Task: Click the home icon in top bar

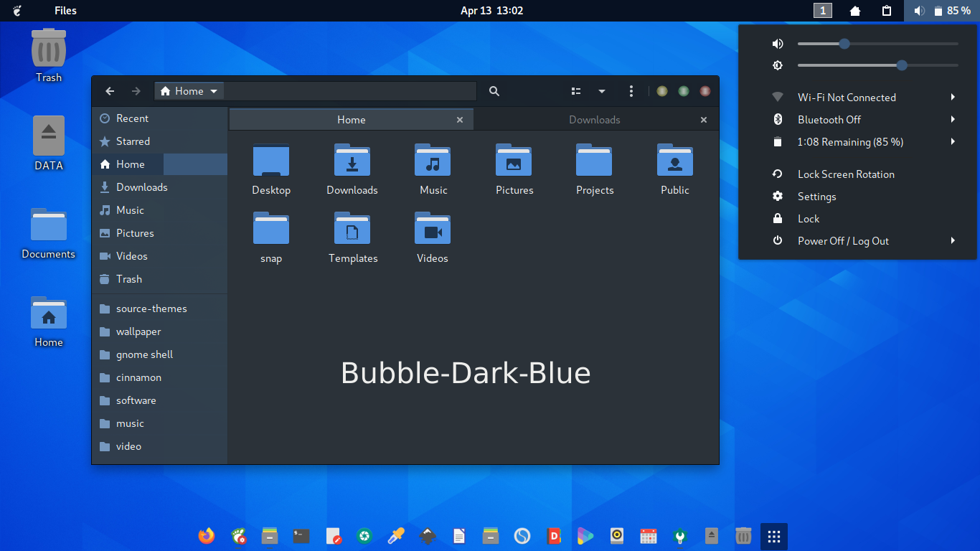Action: point(855,11)
